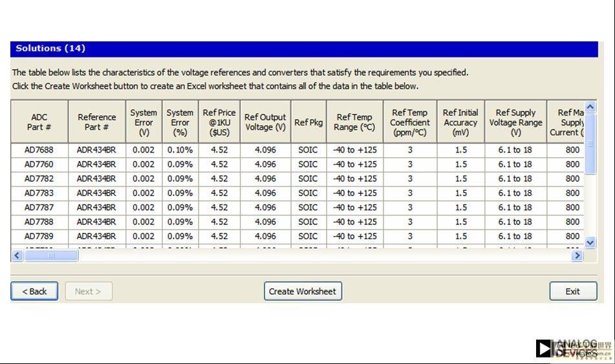The width and height of the screenshot is (615, 364).
Task: Click SOIC in the AD7783 row
Action: point(308,193)
